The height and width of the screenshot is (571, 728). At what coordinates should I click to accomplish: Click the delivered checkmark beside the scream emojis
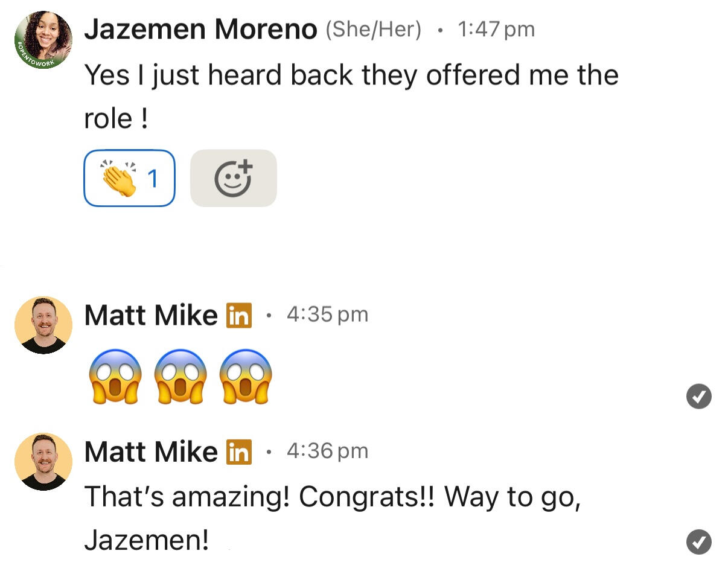(x=699, y=397)
